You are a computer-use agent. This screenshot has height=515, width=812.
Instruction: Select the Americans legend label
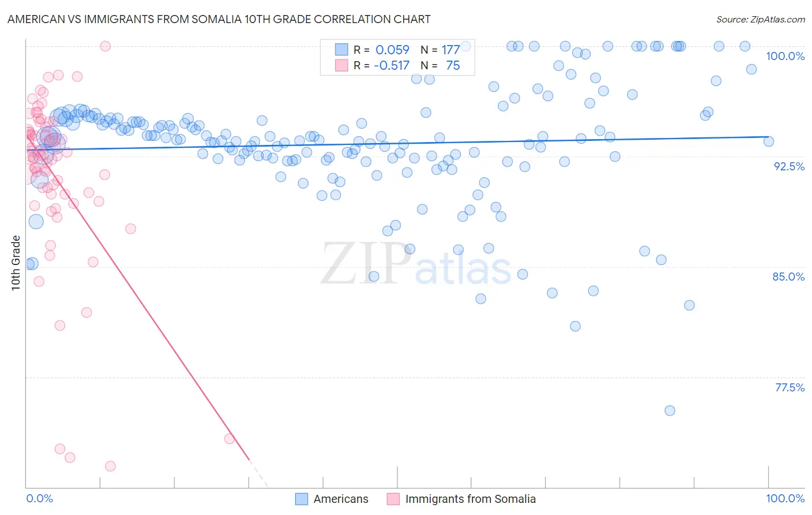[x=341, y=499]
